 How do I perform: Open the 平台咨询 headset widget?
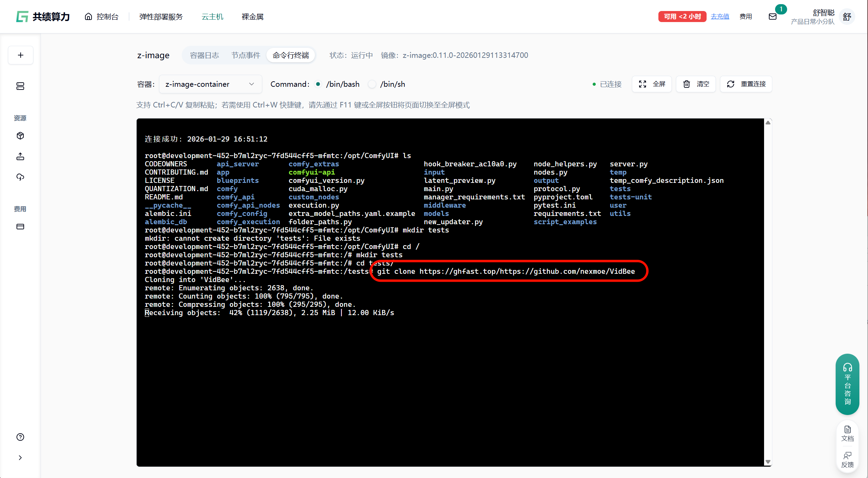(847, 384)
